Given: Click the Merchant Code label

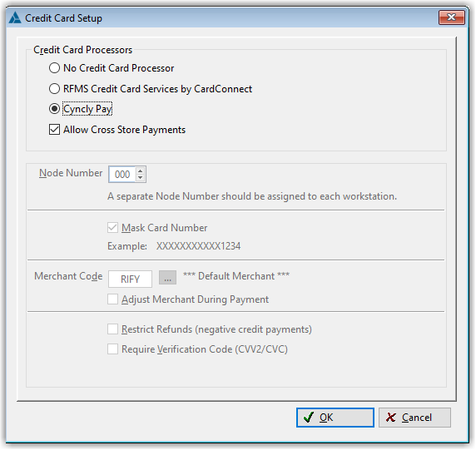Looking at the screenshot, I should click(68, 276).
